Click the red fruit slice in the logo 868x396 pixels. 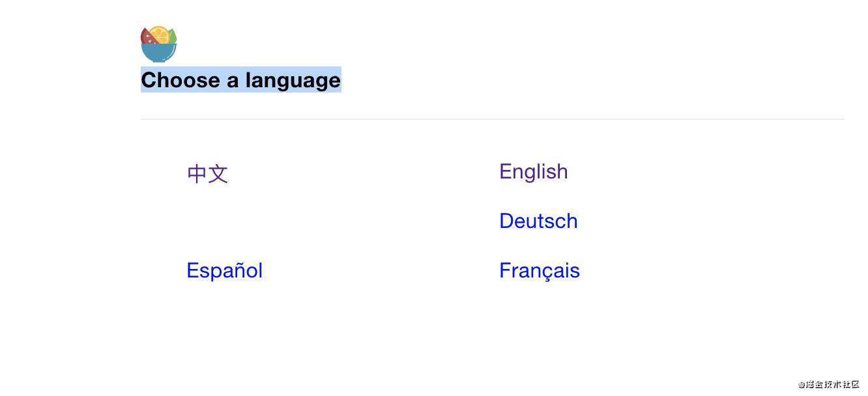pyautogui.click(x=147, y=36)
